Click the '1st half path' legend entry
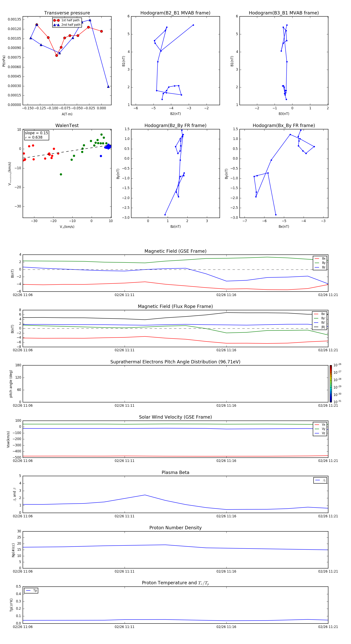Screen dimensions: 351x644 [66, 20]
